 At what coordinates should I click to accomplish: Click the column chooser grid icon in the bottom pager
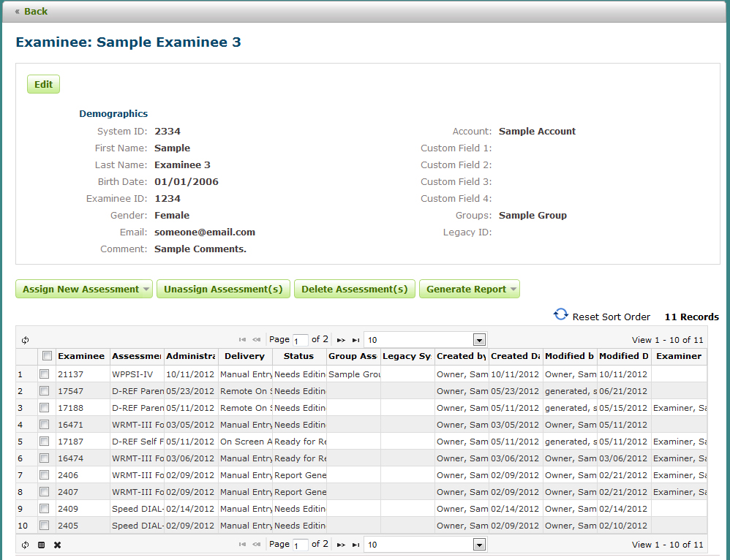(x=42, y=545)
